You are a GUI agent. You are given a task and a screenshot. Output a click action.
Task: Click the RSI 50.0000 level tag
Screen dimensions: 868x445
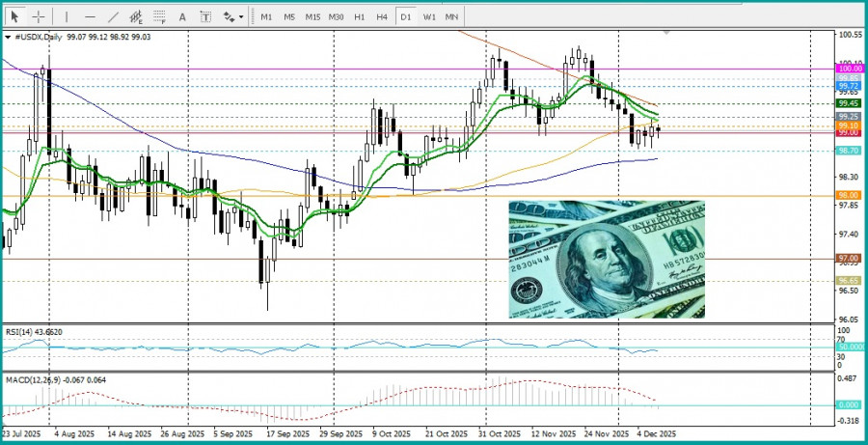(851, 347)
